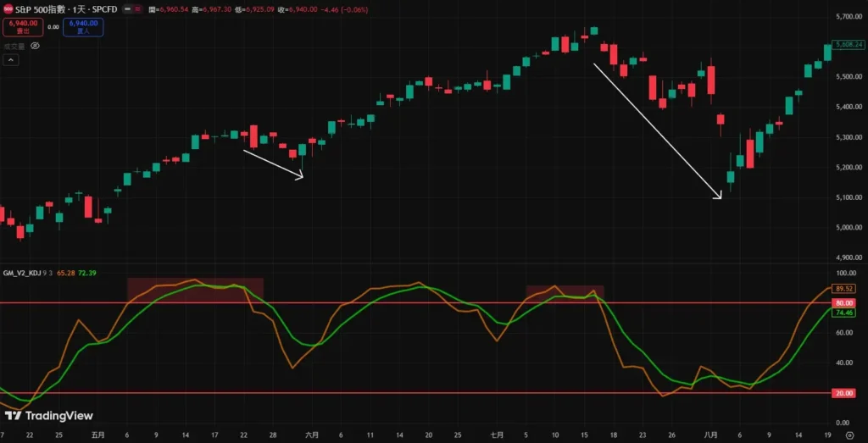Click the 成交量 volume indicator label

(x=14, y=47)
